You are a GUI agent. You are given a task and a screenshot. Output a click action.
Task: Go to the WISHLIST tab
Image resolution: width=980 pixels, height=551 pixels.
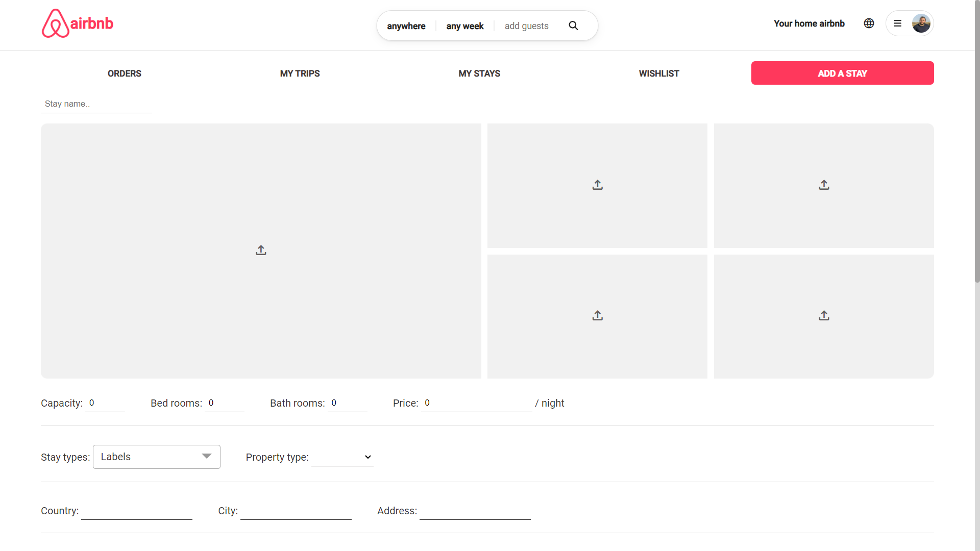[x=658, y=73]
